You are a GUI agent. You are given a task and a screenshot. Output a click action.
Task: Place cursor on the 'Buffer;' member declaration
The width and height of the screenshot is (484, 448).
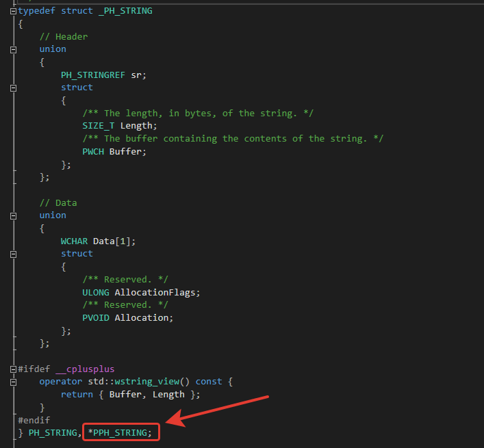tap(128, 152)
